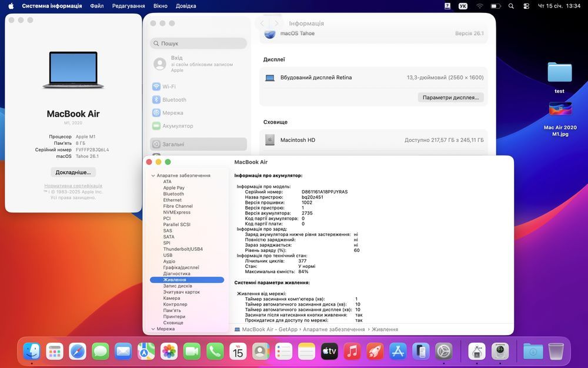Open the Phone app in Dock
Viewport: 588px width, 368px height.
215,352
